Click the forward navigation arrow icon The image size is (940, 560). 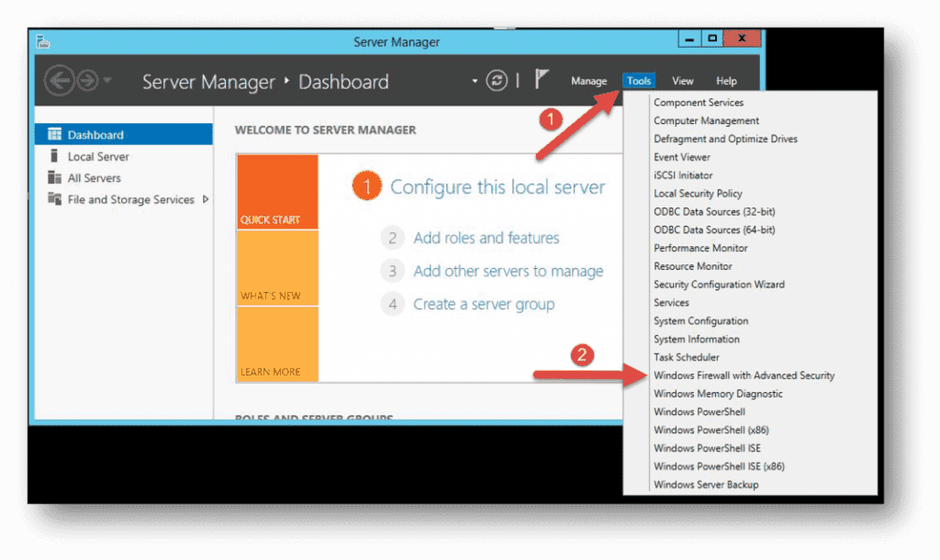[87, 81]
